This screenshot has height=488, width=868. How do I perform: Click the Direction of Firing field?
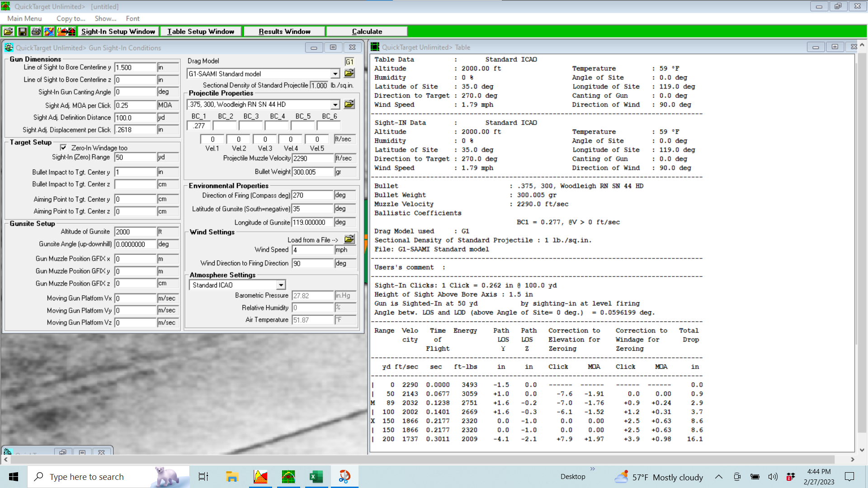tap(313, 196)
